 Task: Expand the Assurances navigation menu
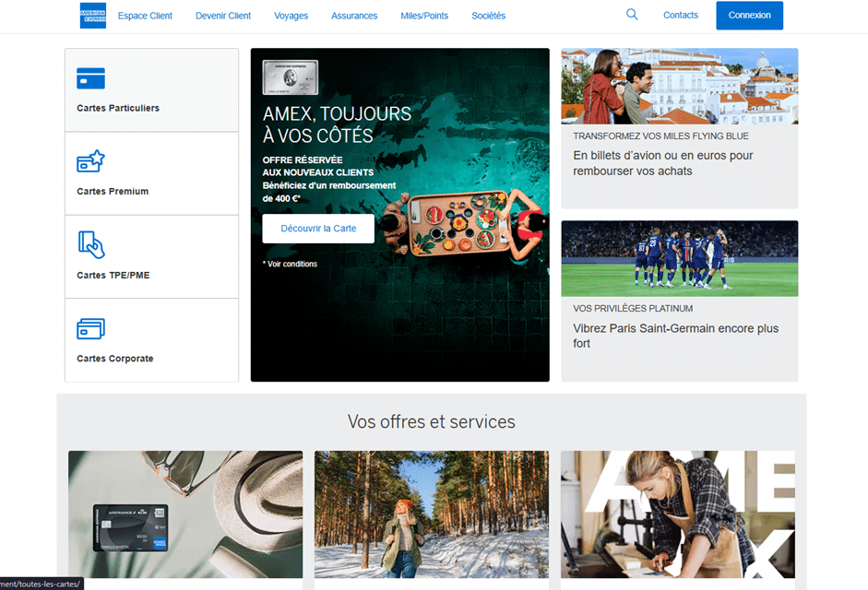point(354,16)
